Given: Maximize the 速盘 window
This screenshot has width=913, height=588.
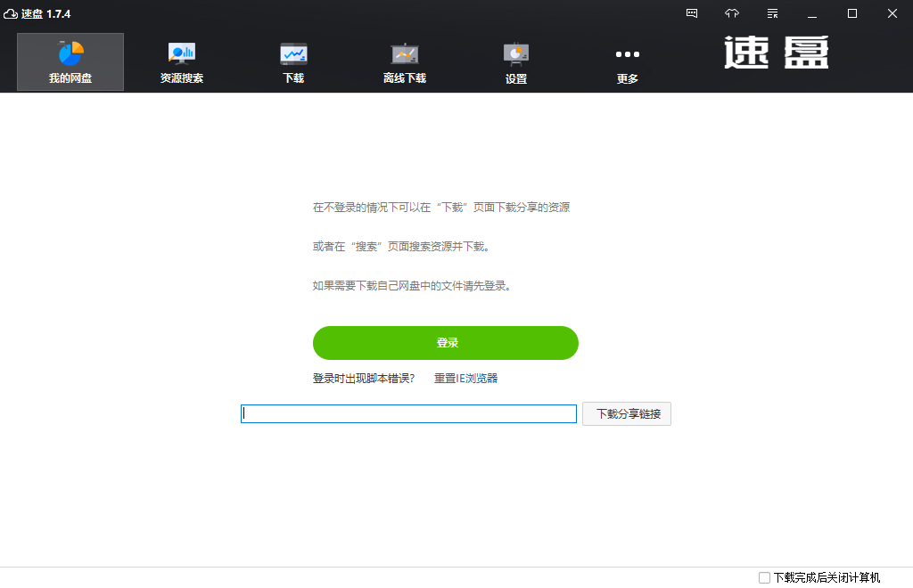Looking at the screenshot, I should pos(852,13).
